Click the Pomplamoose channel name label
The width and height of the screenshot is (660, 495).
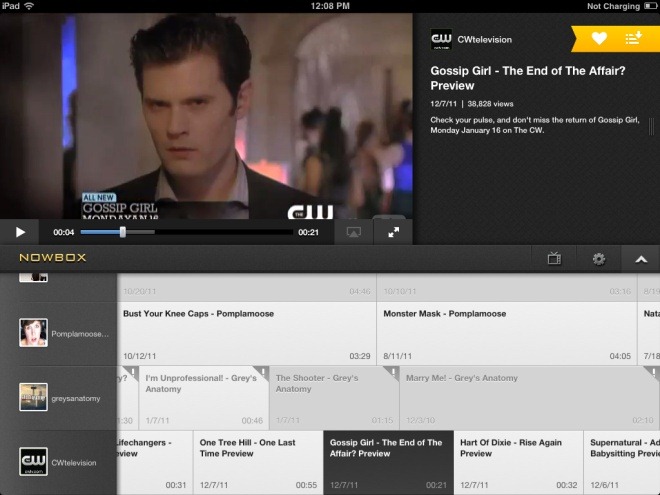pos(80,334)
